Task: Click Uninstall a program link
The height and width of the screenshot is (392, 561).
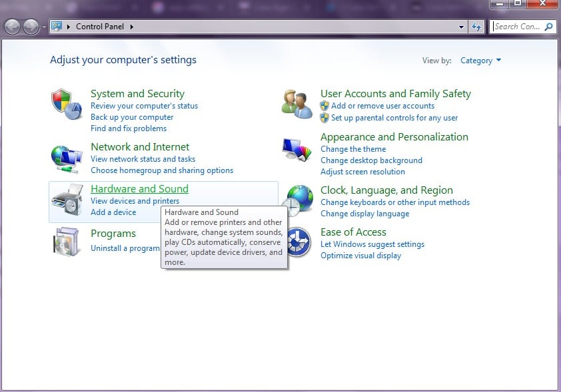Action: click(125, 248)
